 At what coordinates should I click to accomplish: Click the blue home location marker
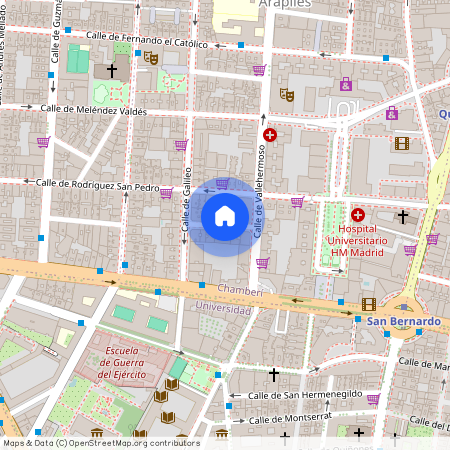[225, 217]
